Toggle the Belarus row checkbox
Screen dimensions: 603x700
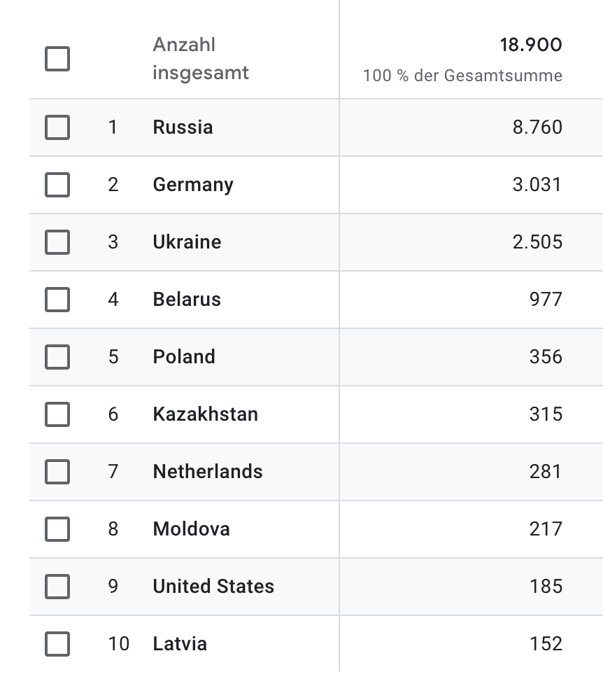(x=57, y=300)
